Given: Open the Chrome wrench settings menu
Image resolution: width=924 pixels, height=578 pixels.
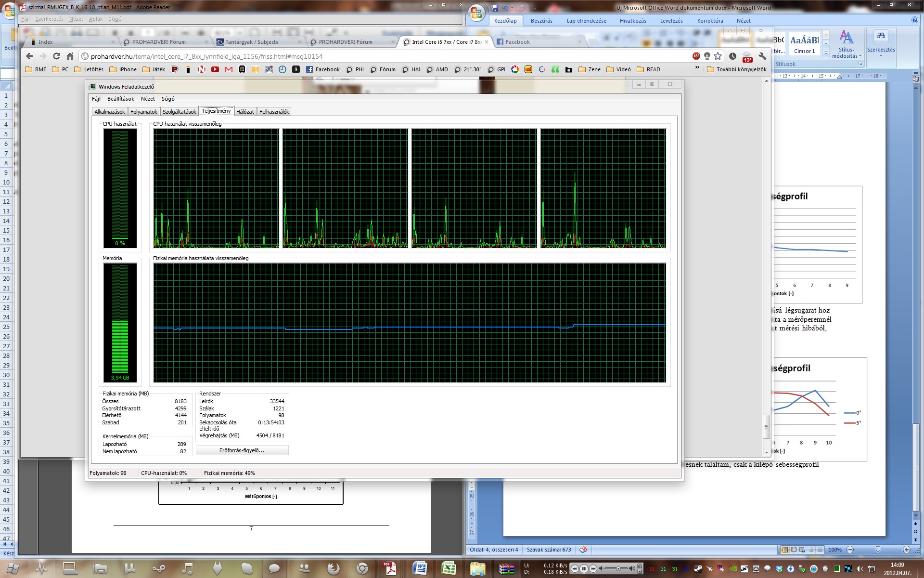Looking at the screenshot, I should [x=762, y=56].
